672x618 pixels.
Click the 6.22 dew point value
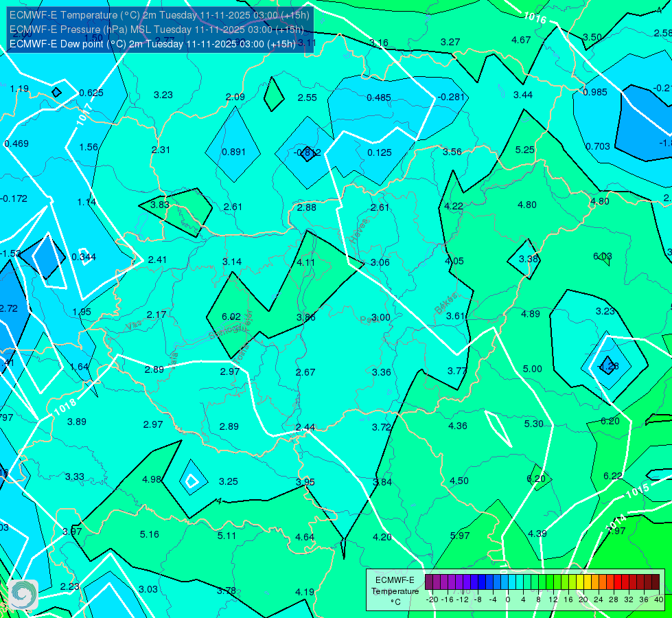click(x=613, y=476)
